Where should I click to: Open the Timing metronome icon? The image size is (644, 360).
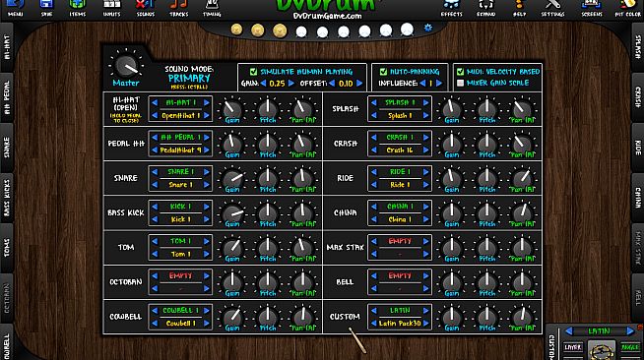click(x=212, y=8)
